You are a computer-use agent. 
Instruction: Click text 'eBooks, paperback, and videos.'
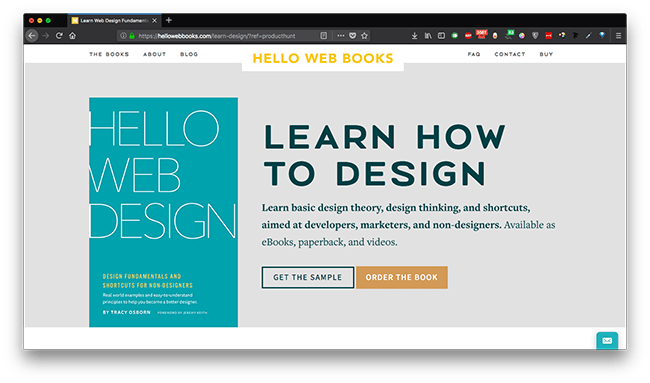point(329,242)
